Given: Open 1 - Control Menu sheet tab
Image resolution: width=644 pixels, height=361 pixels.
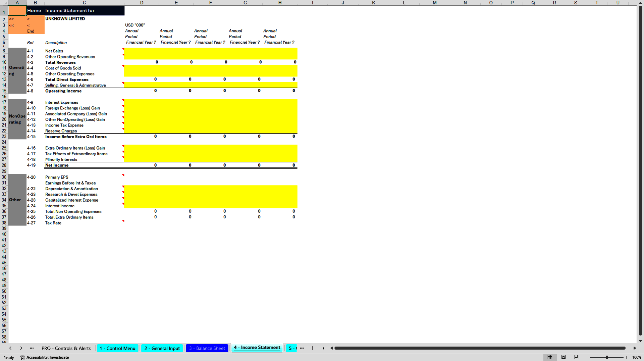Looking at the screenshot, I should pos(118,348).
